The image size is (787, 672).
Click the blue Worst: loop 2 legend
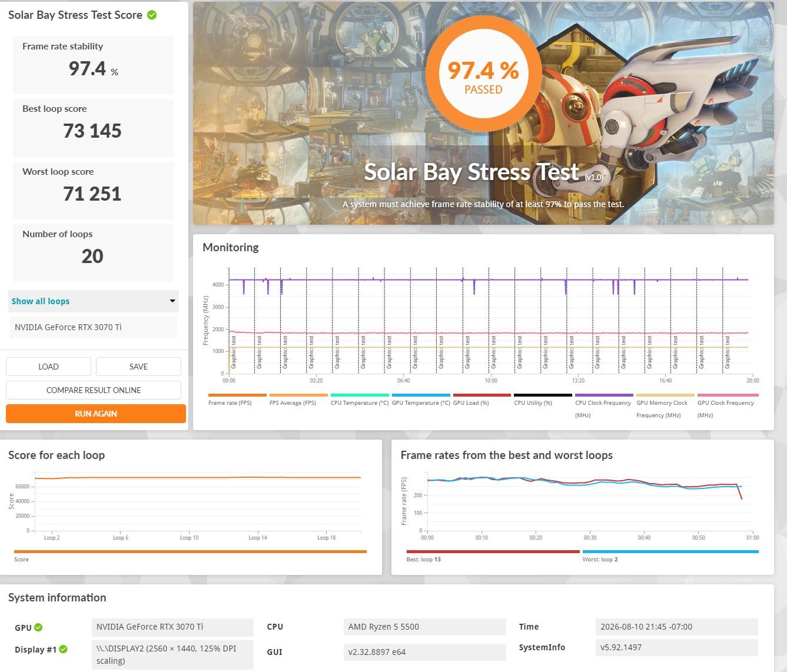point(670,555)
